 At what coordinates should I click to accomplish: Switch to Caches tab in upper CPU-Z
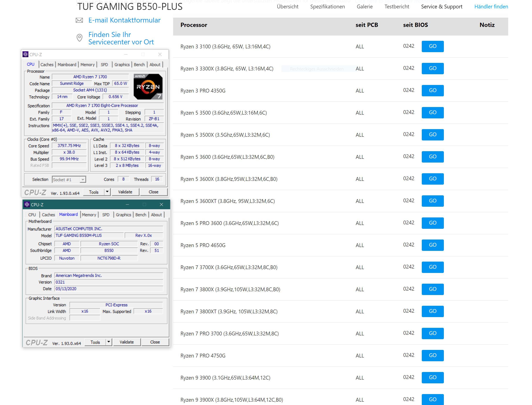(x=47, y=65)
